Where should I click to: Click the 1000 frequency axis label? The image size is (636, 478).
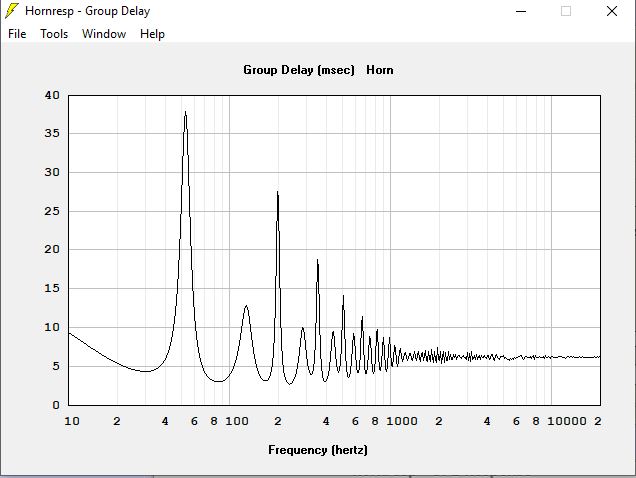(x=402, y=421)
